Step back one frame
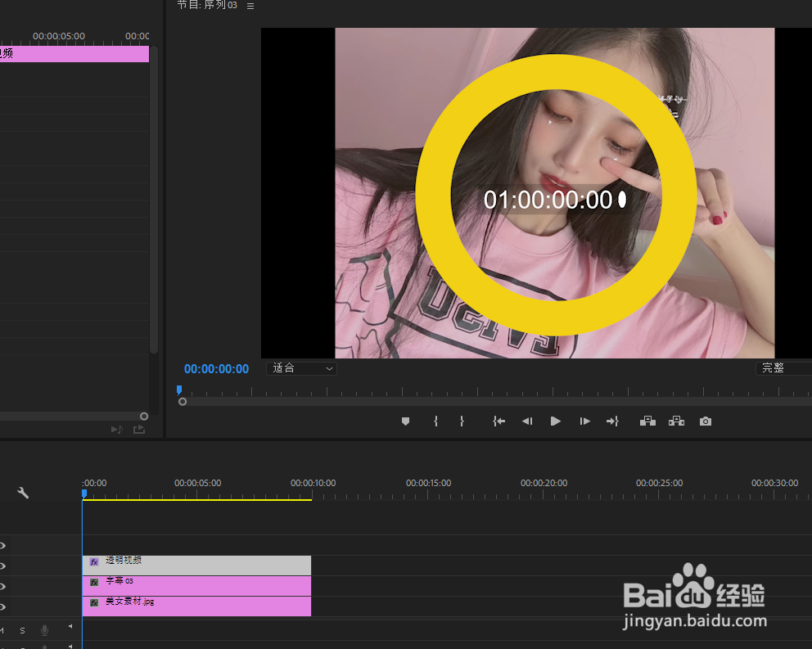Viewport: 812px width, 649px height. point(527,421)
